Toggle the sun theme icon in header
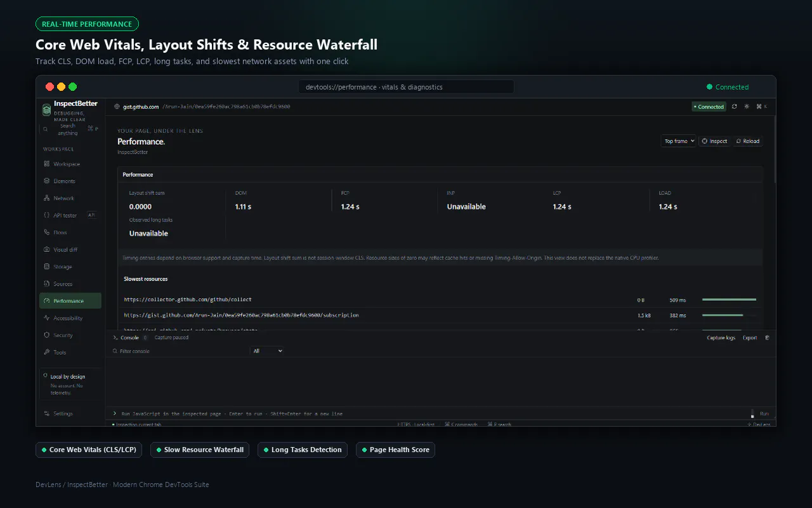 pos(747,107)
